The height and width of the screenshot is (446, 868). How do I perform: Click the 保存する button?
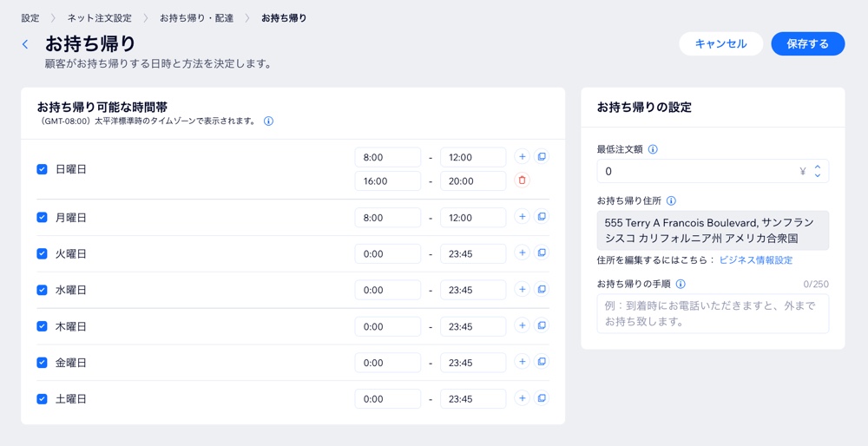[807, 44]
